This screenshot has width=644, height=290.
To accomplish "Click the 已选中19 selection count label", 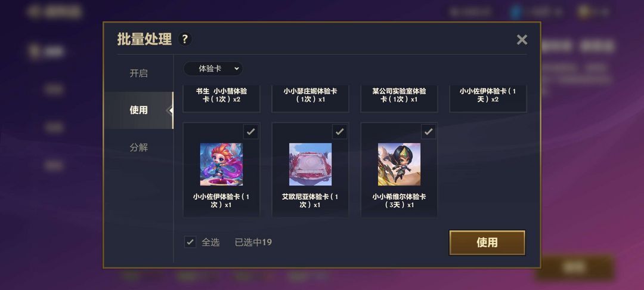I will (x=253, y=242).
